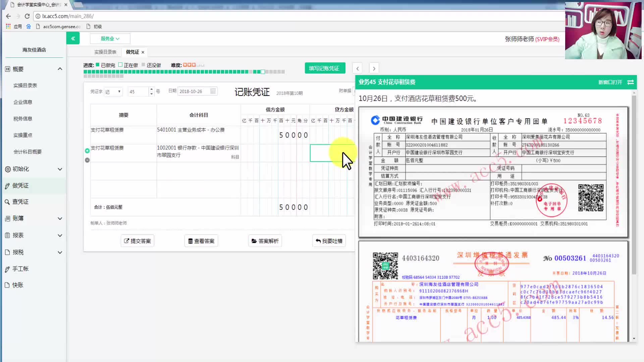Image resolution: width=644 pixels, height=362 pixels.
Task: Go to next task with the right arrow
Action: click(x=374, y=68)
